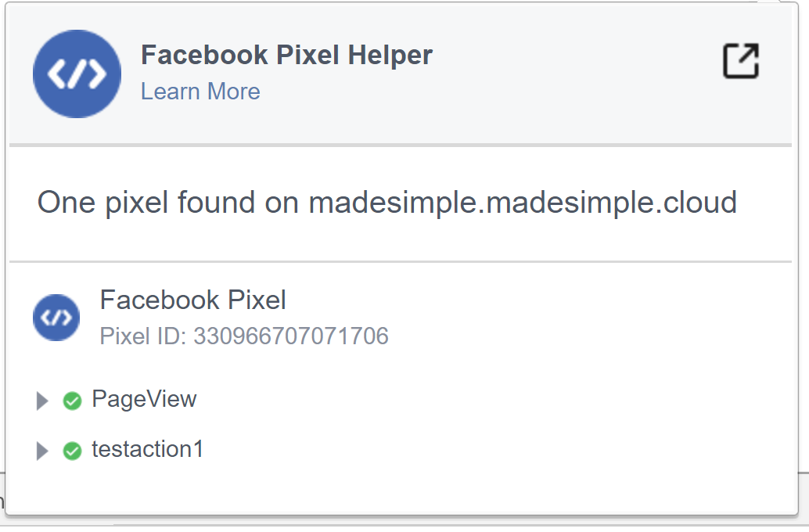Image resolution: width=809 pixels, height=532 pixels.
Task: Select the testaction1 event label
Action: (147, 450)
